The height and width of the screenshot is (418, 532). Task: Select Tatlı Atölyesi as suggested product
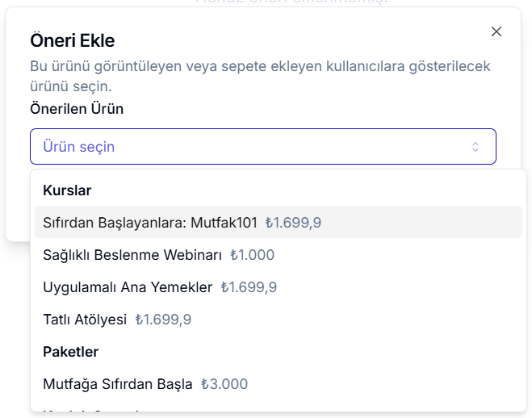click(x=85, y=320)
